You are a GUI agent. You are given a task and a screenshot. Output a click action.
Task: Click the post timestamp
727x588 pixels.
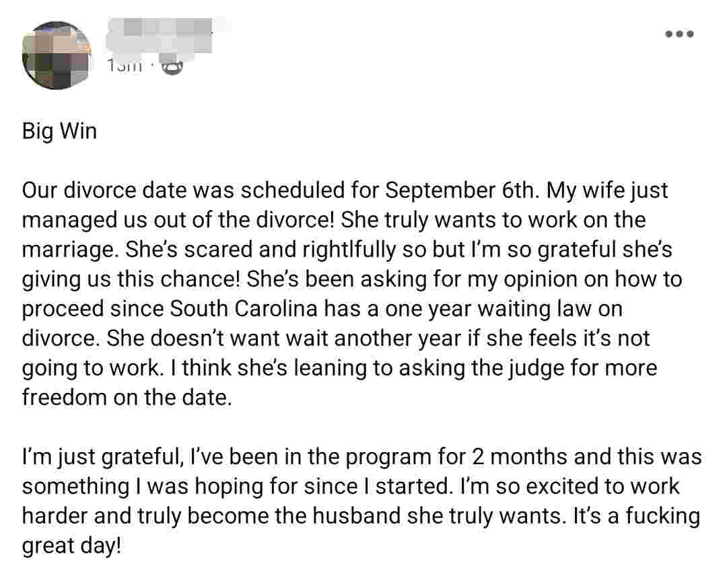pyautogui.click(x=125, y=66)
